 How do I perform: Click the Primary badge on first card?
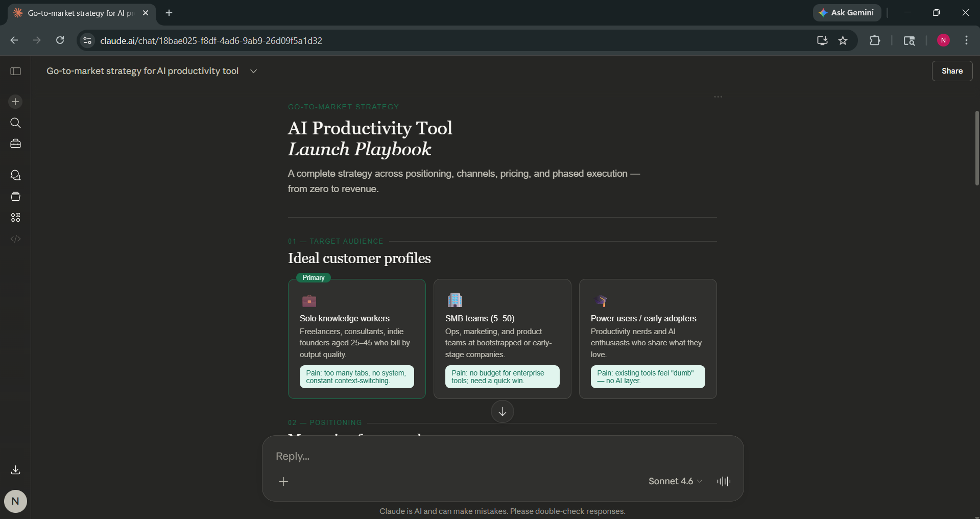point(314,278)
